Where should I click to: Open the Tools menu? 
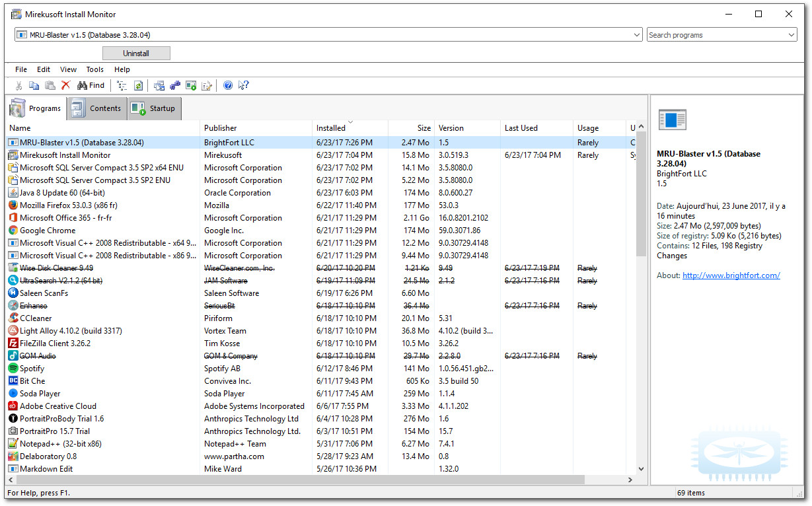coord(95,69)
